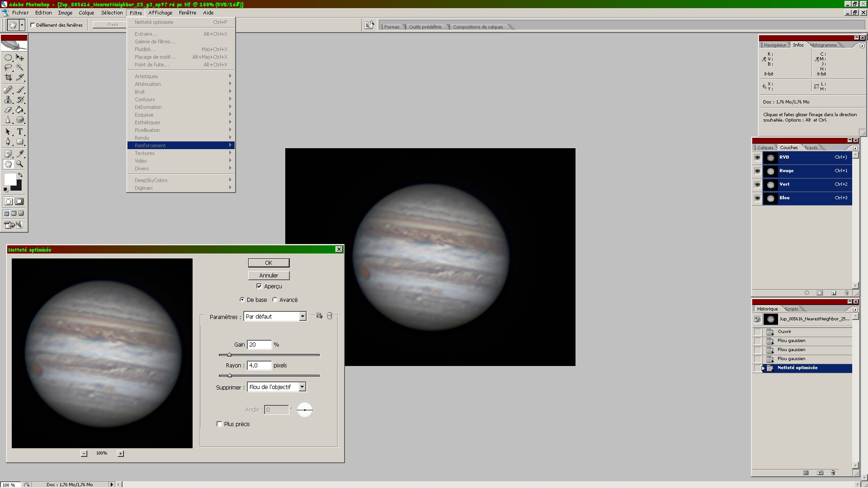The height and width of the screenshot is (488, 868).
Task: Select the Eyedropper tool
Action: (20, 154)
